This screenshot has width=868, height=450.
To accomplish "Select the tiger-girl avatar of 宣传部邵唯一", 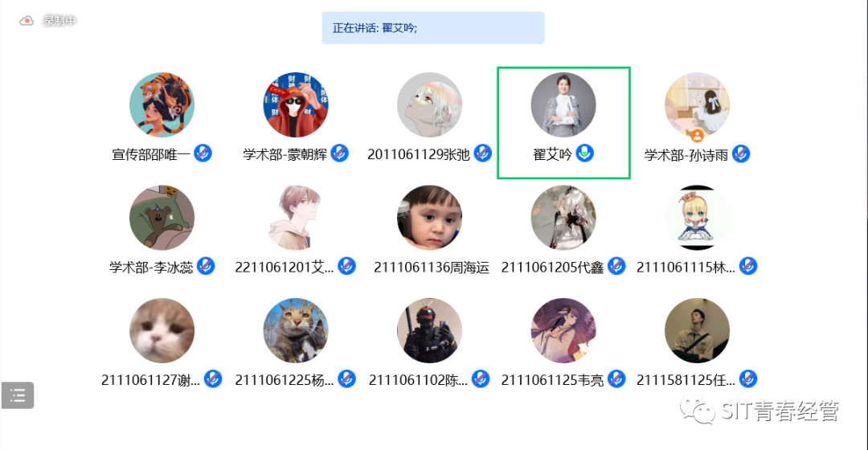I will click(x=162, y=104).
